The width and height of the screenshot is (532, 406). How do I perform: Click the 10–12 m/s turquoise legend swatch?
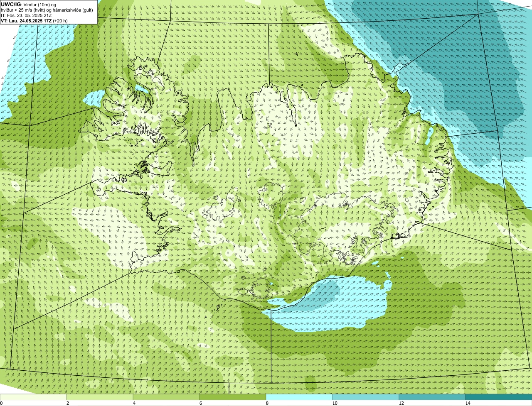pyautogui.click(x=366, y=397)
